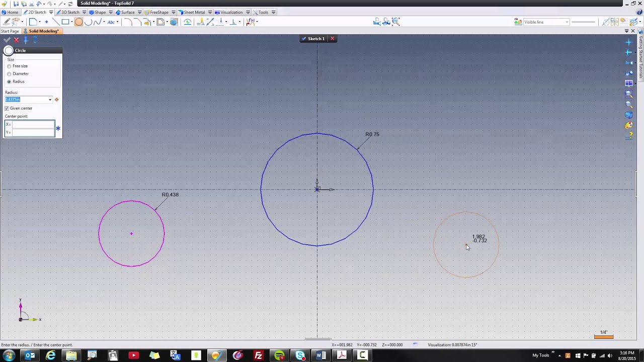
Task: Select the Trim tool
Action: (147, 22)
